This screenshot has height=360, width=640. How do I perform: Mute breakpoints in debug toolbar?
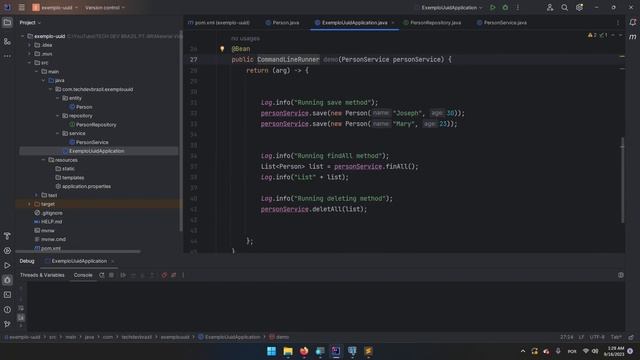click(x=173, y=275)
